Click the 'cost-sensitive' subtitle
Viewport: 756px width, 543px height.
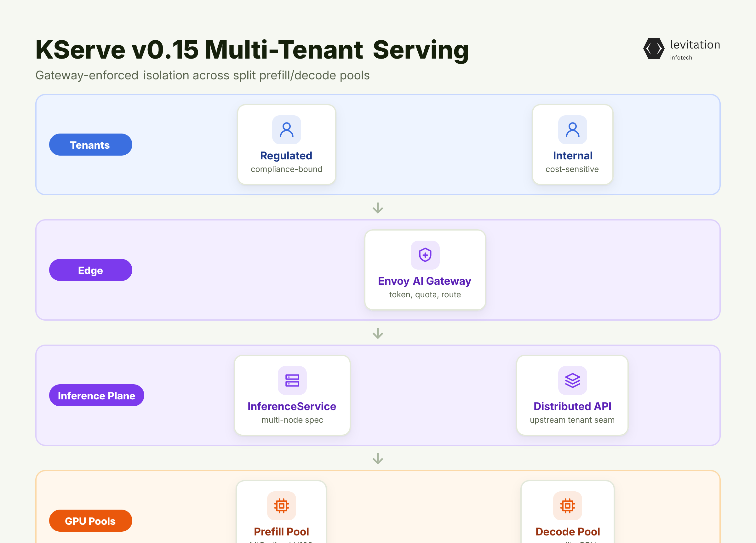[x=572, y=169]
